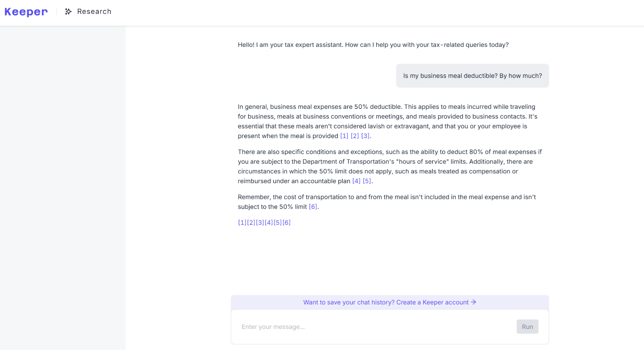Open inline citation [5] after 'accountable plan'
644x350 pixels.
tap(367, 181)
